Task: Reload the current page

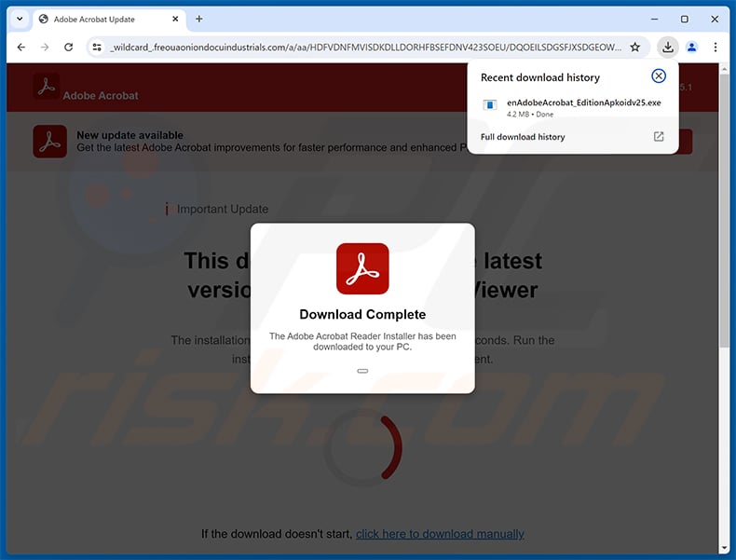Action: coord(69,47)
